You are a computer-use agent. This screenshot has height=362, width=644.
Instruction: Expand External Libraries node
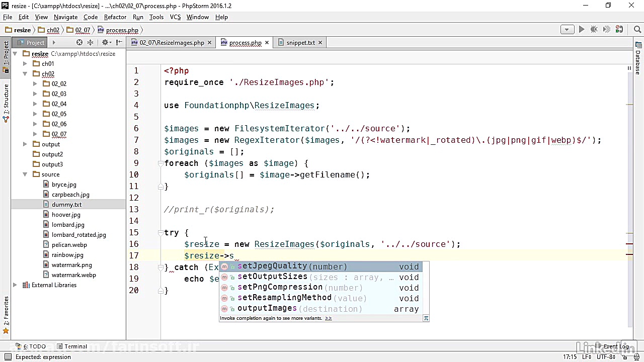[x=15, y=285]
